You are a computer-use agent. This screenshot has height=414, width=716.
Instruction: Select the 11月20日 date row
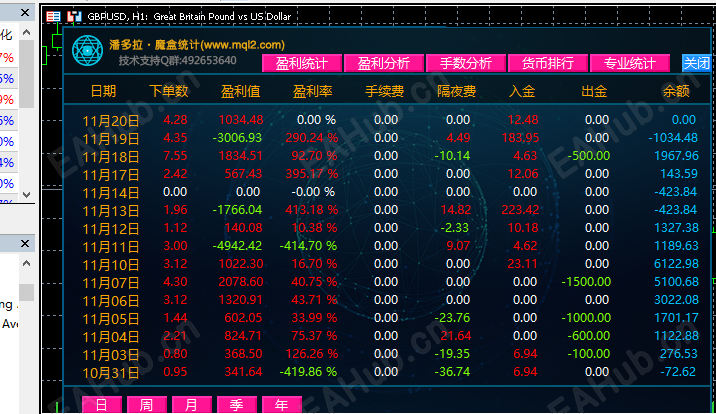point(111,121)
